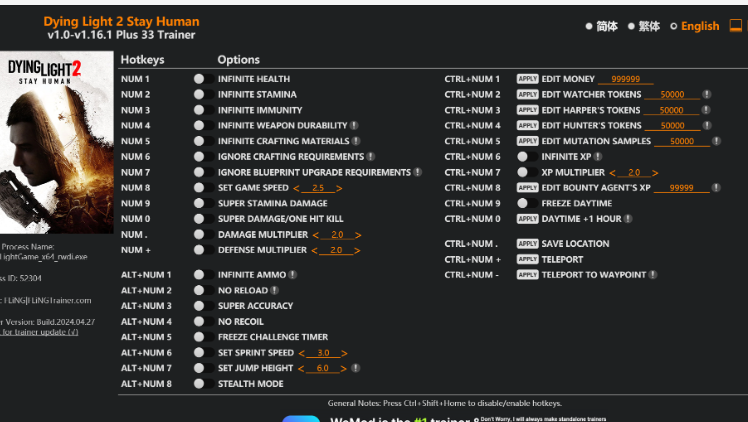Viewport: 748px width, 422px height.
Task: Switch on No Recoil
Action: [x=204, y=322]
